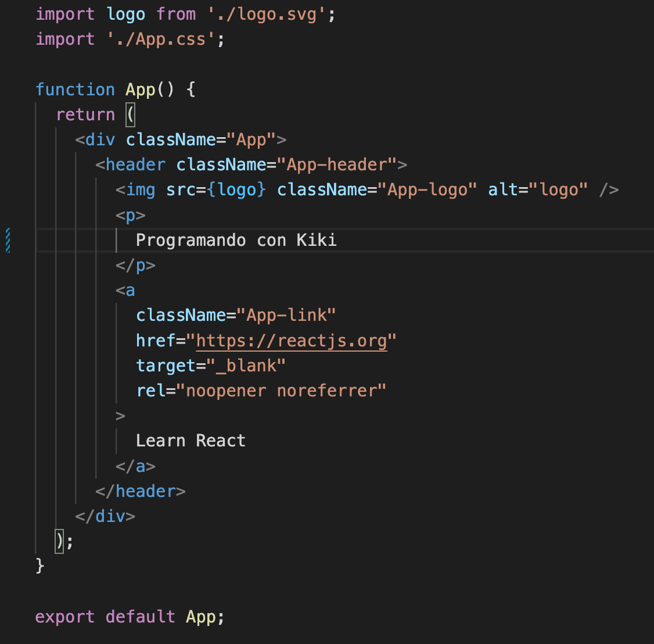654x644 pixels.
Task: Click the './logo.svg' import path string
Action: [x=267, y=15]
